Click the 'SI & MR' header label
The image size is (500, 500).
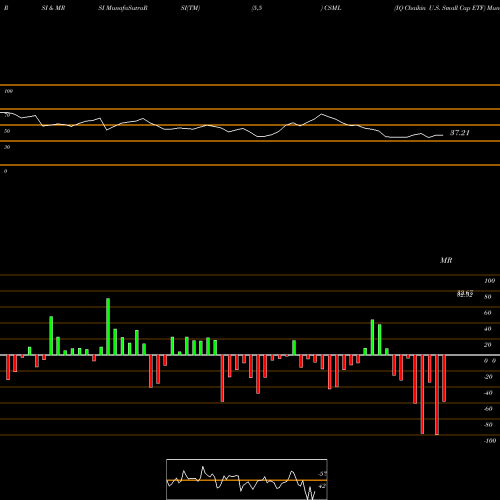(53, 8)
